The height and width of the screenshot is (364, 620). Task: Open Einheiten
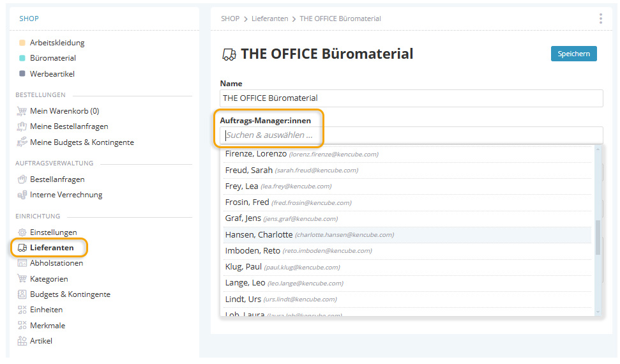[46, 310]
